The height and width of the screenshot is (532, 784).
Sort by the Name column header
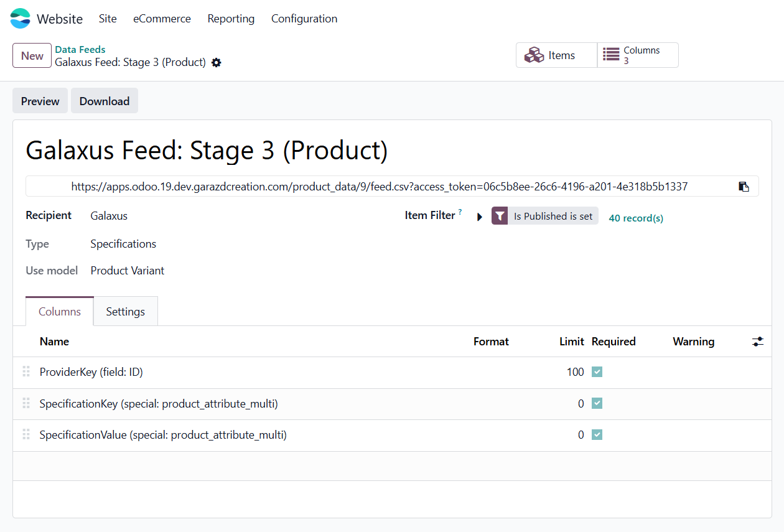tap(54, 342)
